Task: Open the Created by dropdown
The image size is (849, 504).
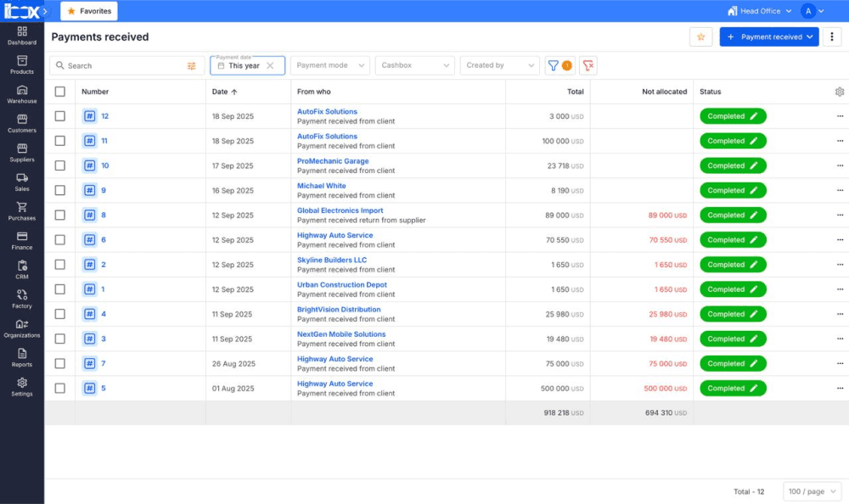Action: [498, 64]
